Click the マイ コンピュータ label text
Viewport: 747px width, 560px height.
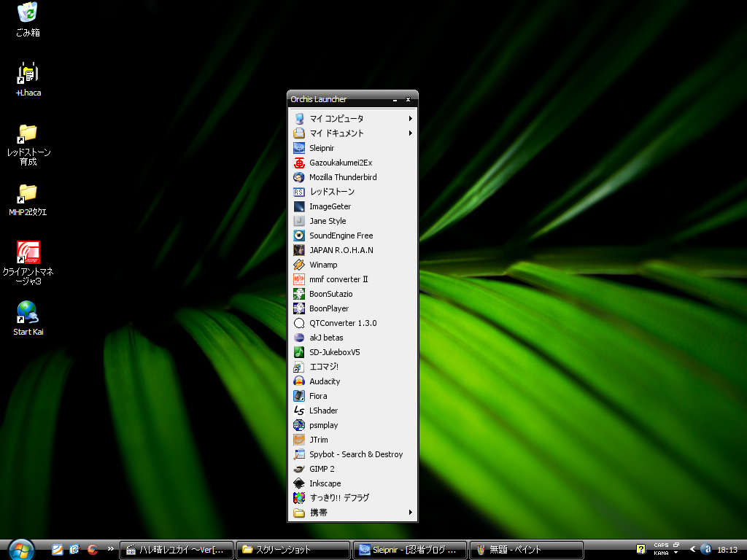337,119
